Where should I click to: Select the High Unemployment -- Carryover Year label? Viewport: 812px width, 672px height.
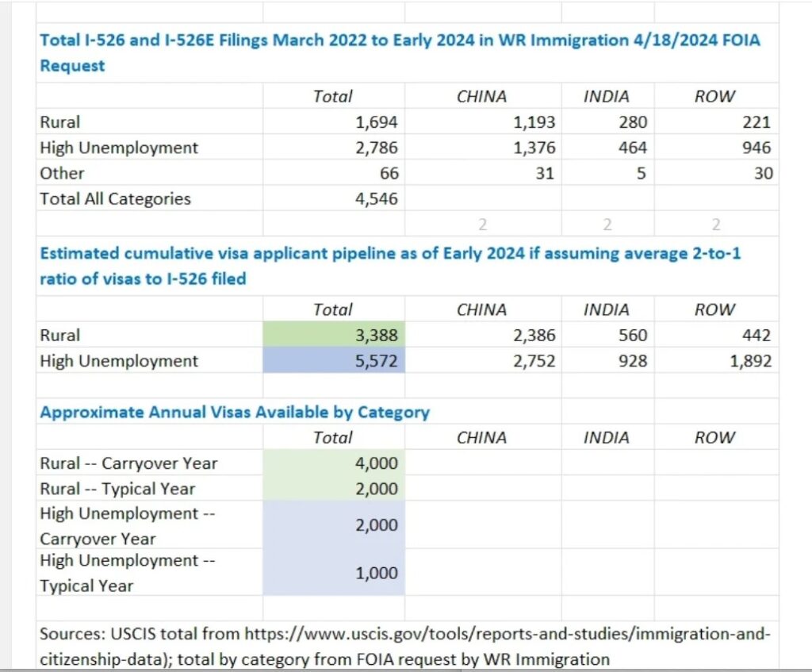pyautogui.click(x=128, y=526)
